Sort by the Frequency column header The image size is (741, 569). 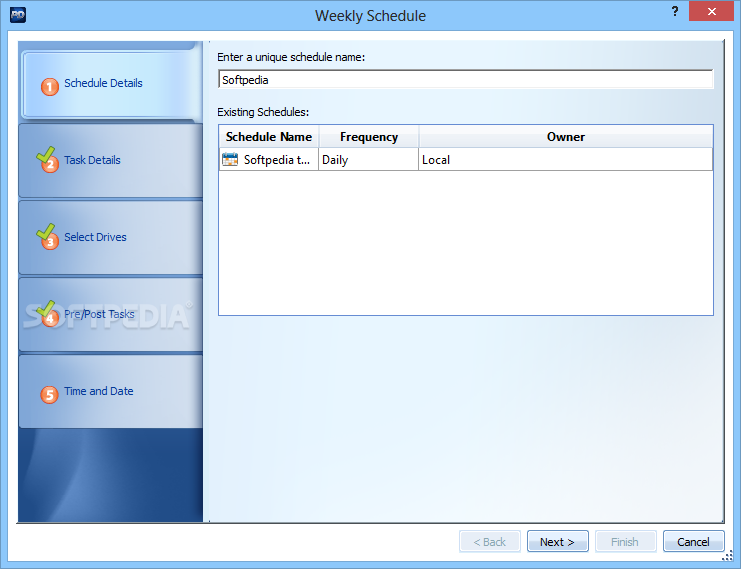tap(369, 137)
